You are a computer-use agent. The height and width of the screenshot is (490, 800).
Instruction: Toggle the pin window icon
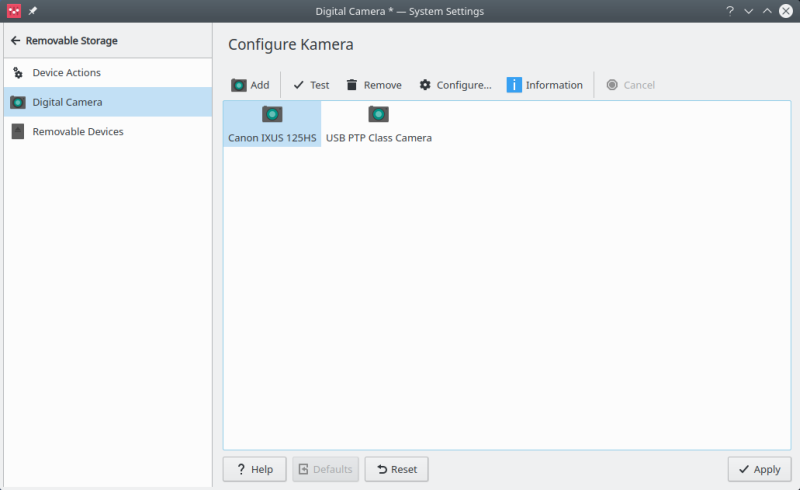point(33,11)
